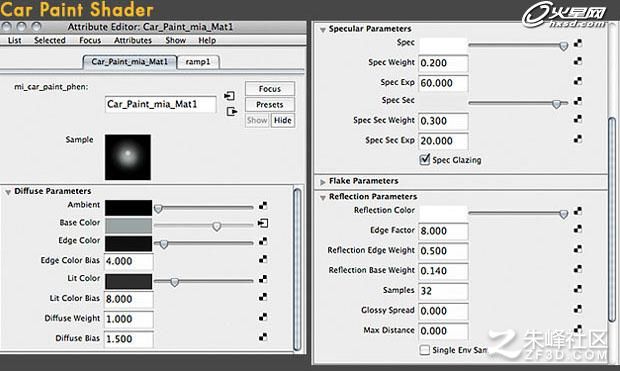This screenshot has width=620, height=371.
Task: Open the Lit Color swatch
Action: pyautogui.click(x=128, y=281)
